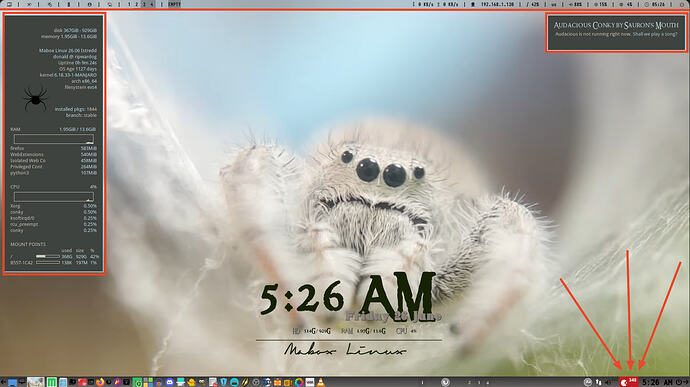Click the network tray icon

[598, 382]
